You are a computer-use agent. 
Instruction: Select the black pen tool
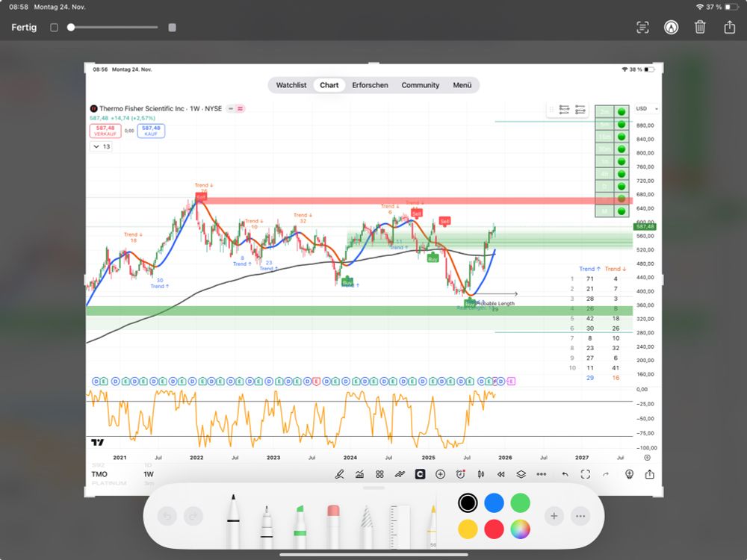pos(233,520)
